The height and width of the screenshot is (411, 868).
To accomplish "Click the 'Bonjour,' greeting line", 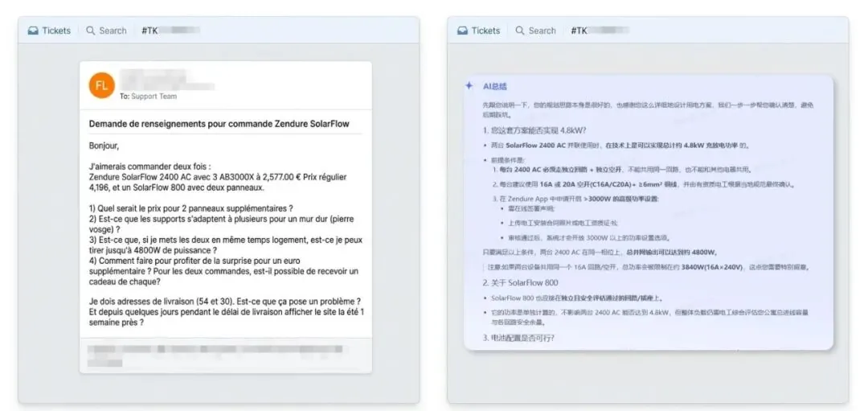I will 104,146.
